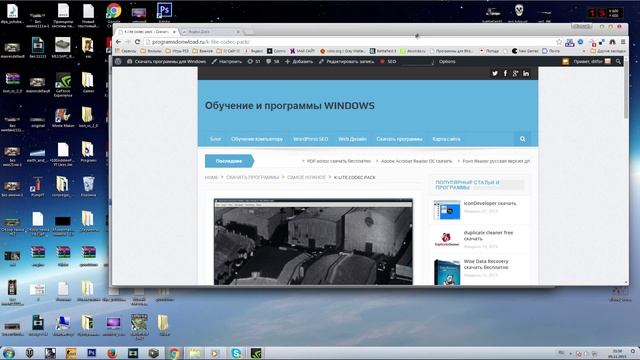
Task: Open 'Adobe Acrobat Reader DC скачать' ticker link
Action: [416, 161]
